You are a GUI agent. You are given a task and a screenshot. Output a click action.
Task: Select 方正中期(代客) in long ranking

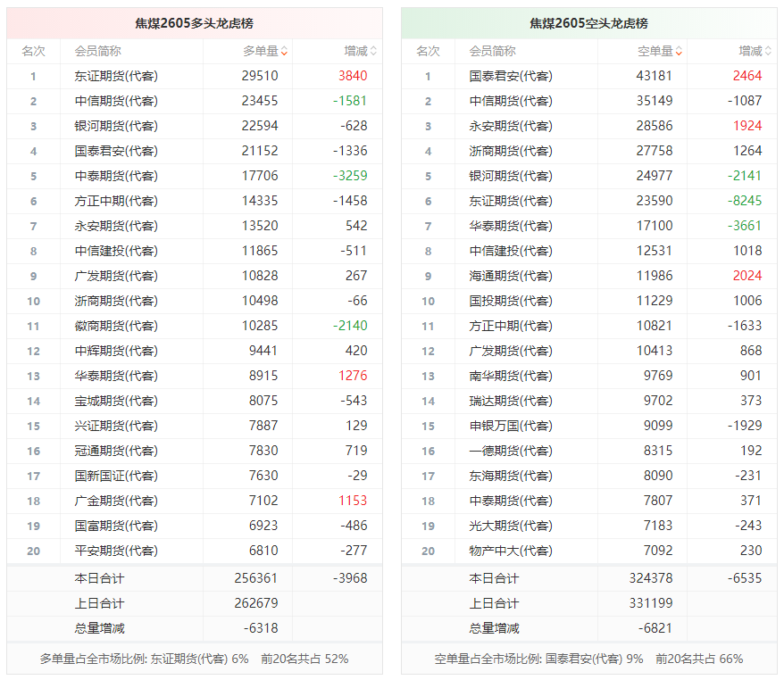[x=116, y=201]
